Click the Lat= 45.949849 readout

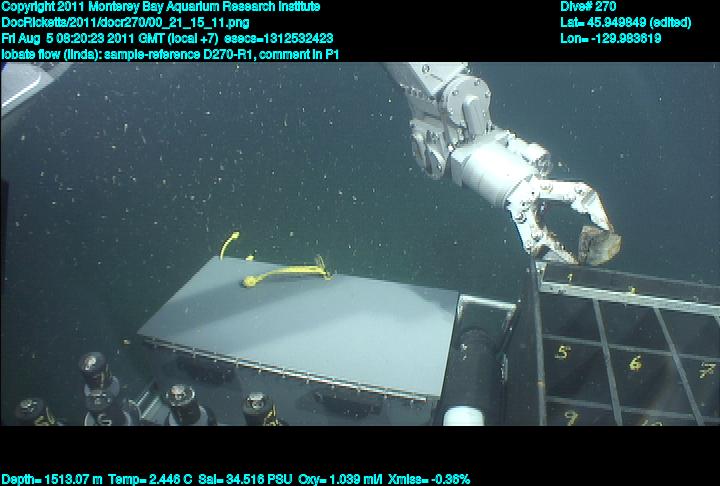pyautogui.click(x=624, y=22)
